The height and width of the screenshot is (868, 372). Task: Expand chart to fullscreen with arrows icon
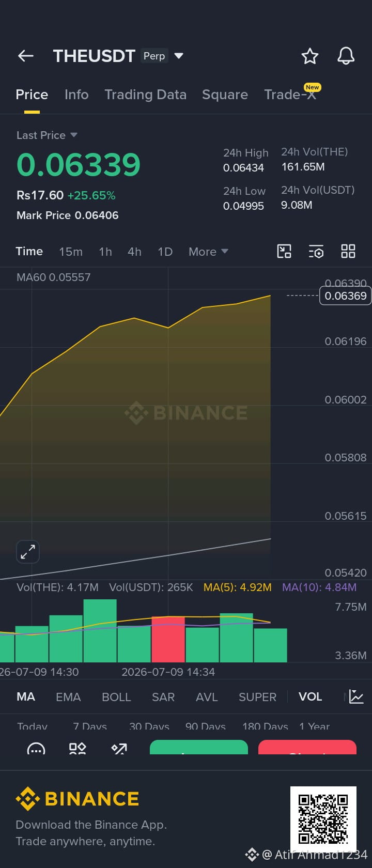pos(28,552)
